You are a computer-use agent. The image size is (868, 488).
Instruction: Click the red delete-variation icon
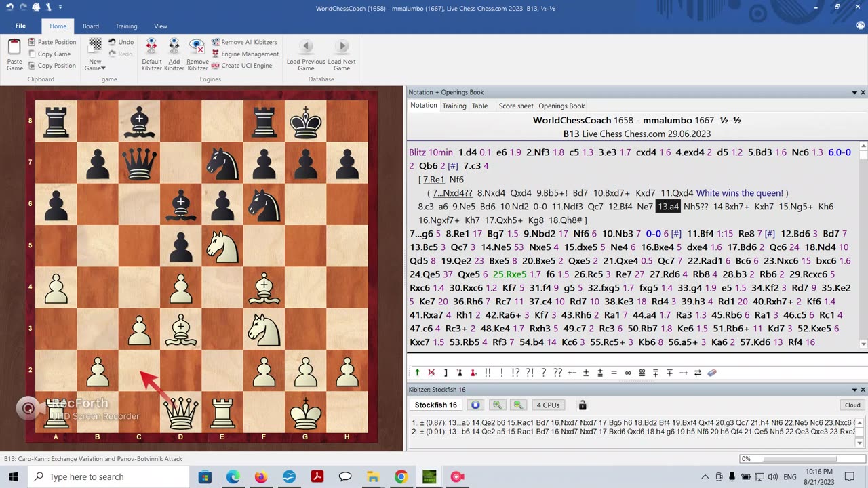click(x=431, y=372)
